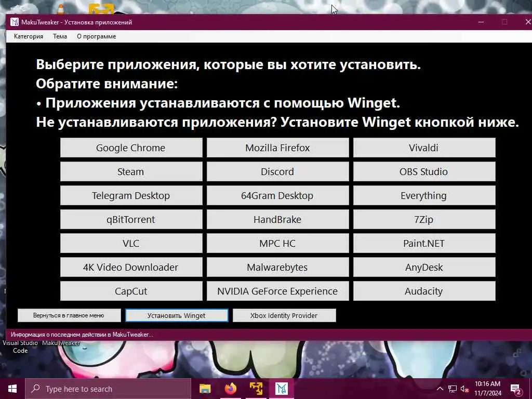Launch Firefox from the taskbar
Image resolution: width=532 pixels, height=399 pixels.
[x=230, y=389]
